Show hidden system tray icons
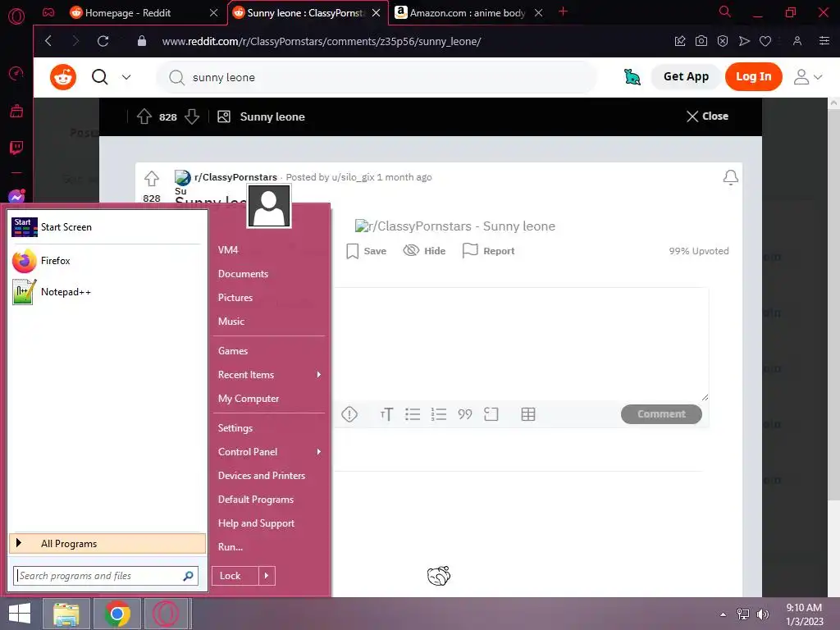The height and width of the screenshot is (630, 840). [723, 614]
